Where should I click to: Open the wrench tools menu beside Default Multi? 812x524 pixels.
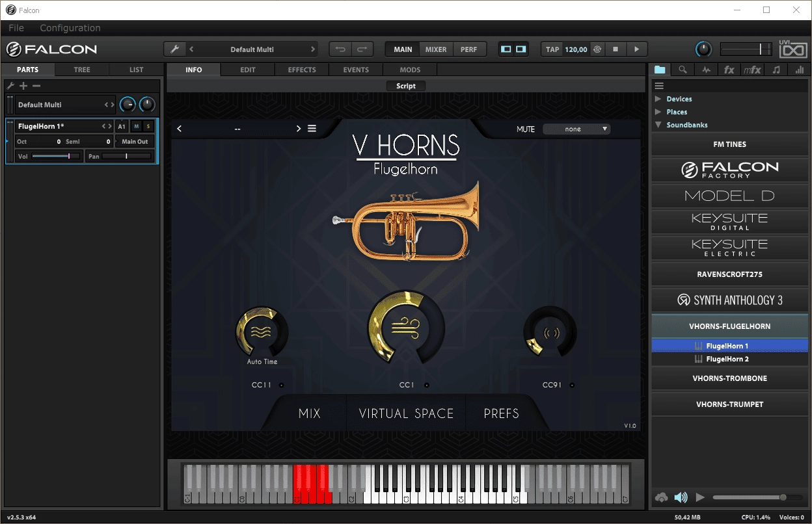point(174,49)
